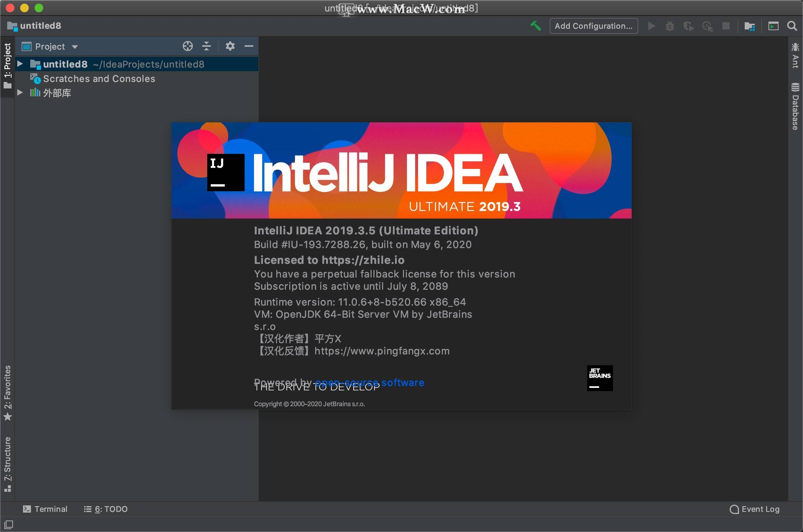Click the Stop square icon
This screenshot has height=532, width=803.
tap(726, 26)
